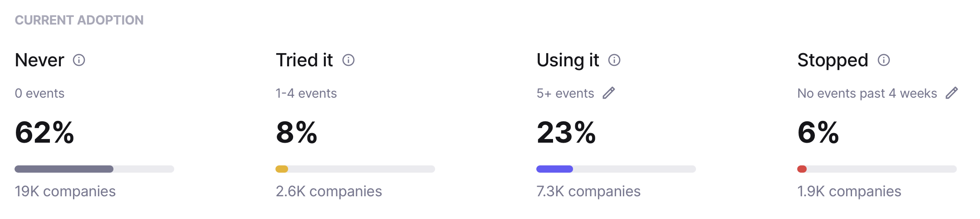Click the Never progress bar
The image size is (980, 219).
(94, 169)
